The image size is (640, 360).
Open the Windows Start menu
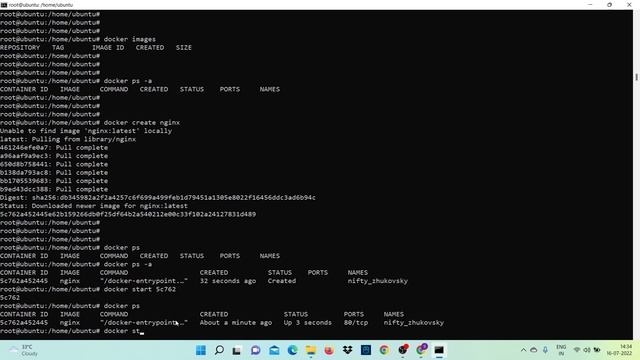(x=201, y=350)
